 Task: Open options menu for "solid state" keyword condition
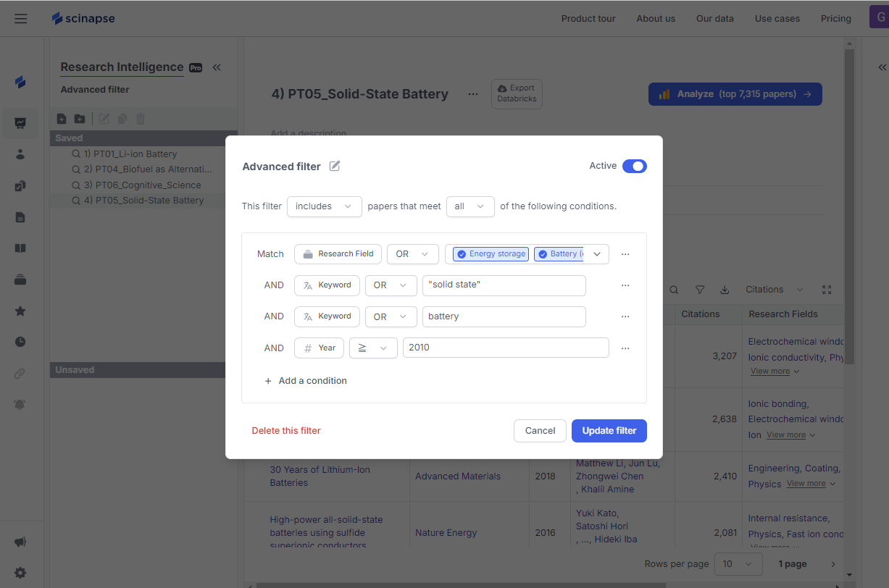[x=625, y=285]
